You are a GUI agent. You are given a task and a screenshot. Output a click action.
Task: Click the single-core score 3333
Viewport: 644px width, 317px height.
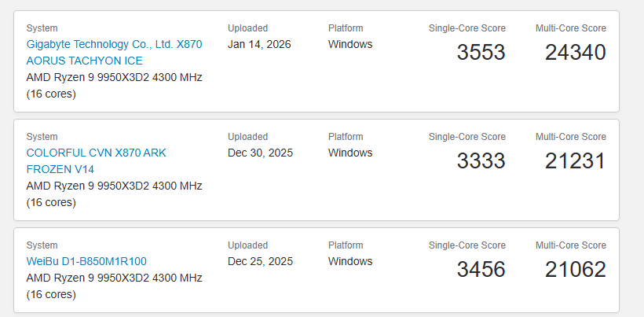[481, 161]
